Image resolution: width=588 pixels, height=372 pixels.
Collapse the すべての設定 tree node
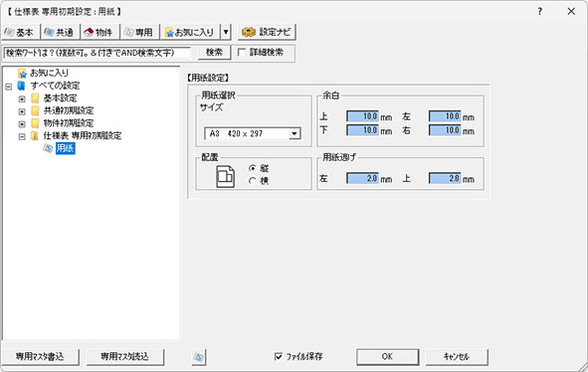pyautogui.click(x=9, y=87)
